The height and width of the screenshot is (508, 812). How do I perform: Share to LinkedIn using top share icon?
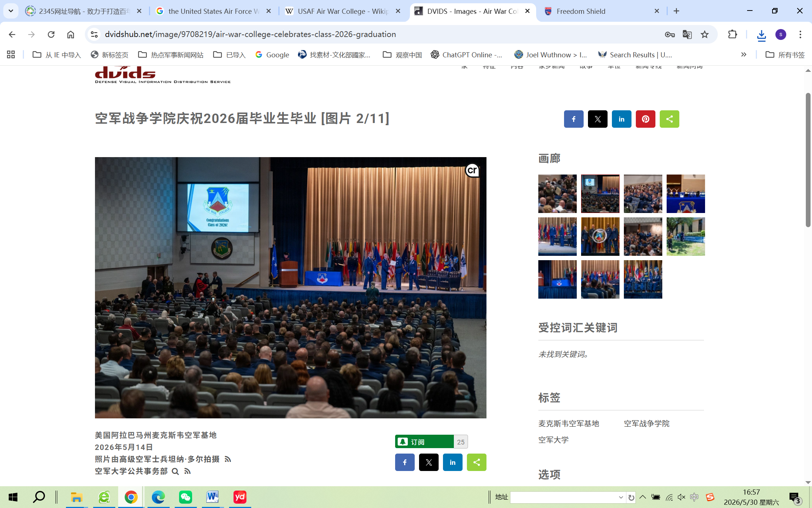(x=621, y=119)
